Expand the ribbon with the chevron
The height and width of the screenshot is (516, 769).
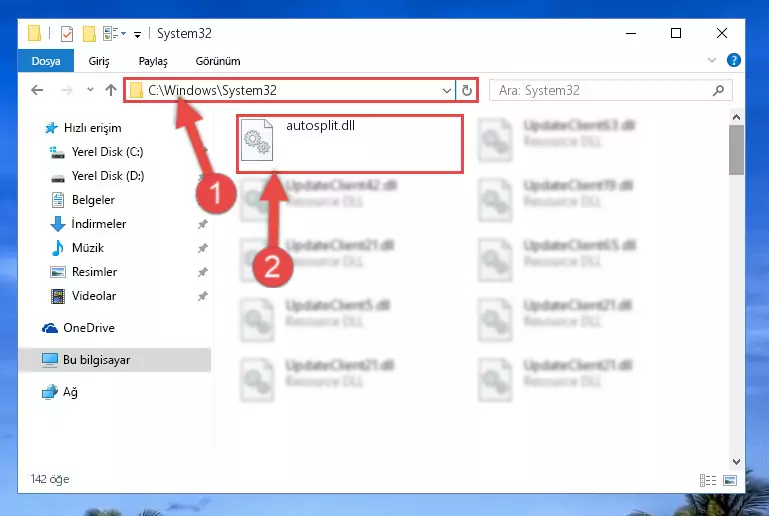click(712, 60)
